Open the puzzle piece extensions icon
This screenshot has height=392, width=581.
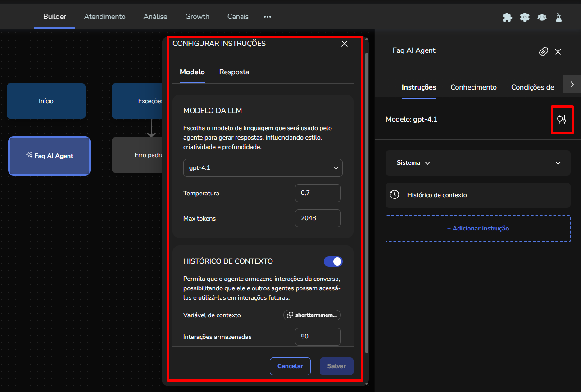507,17
